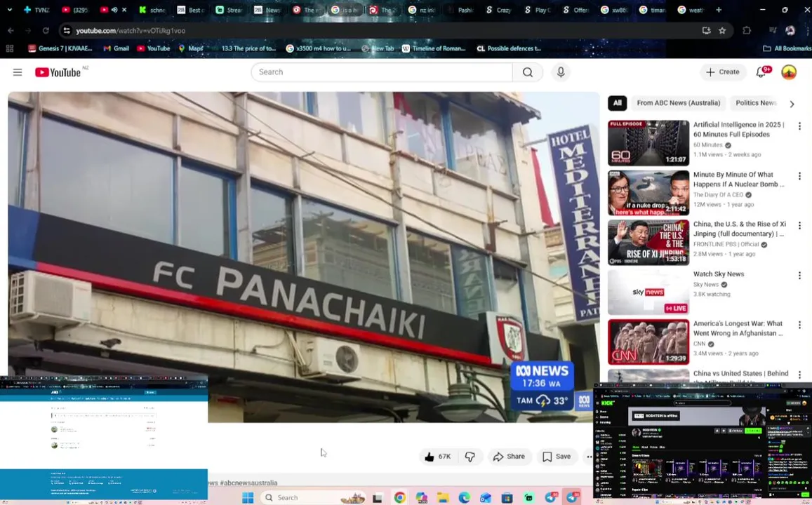Open the Gmail bookmark
The width and height of the screenshot is (812, 505).
tap(116, 48)
